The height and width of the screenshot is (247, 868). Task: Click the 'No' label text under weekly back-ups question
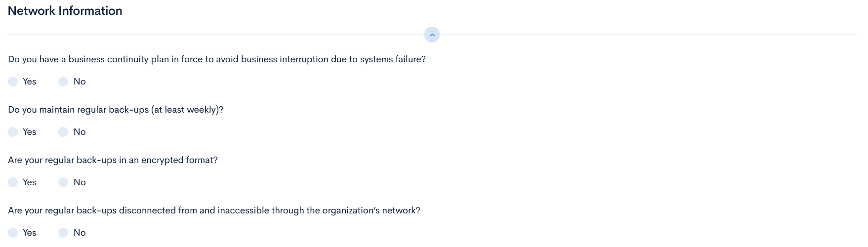[x=80, y=132]
